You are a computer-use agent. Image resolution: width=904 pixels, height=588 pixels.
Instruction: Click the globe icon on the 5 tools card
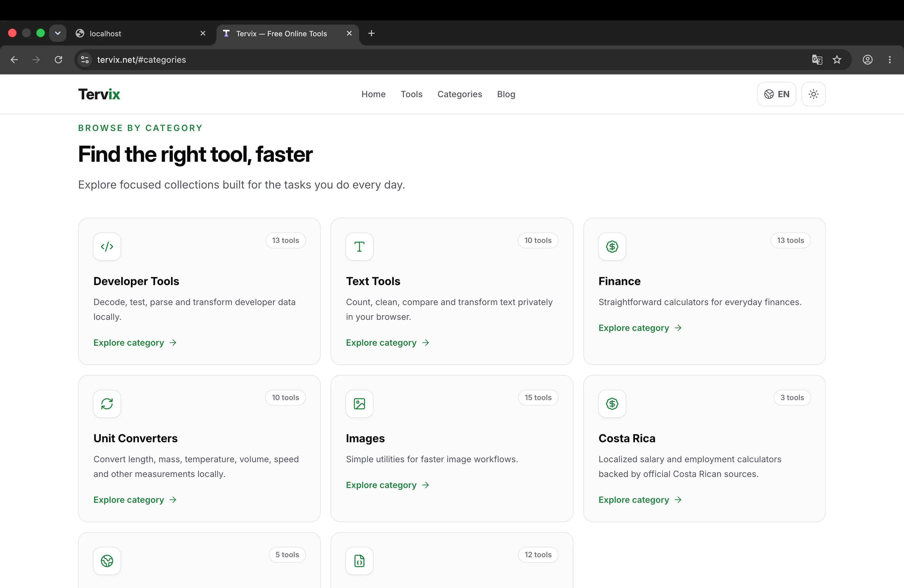(x=107, y=561)
